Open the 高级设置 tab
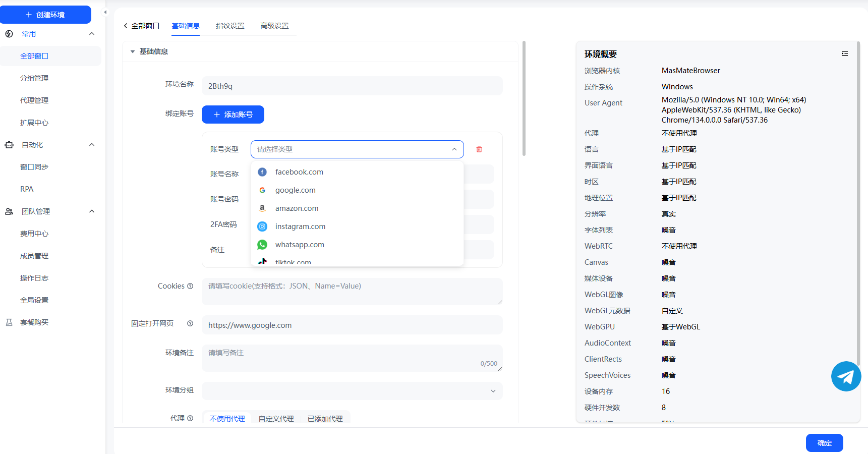 pyautogui.click(x=274, y=26)
